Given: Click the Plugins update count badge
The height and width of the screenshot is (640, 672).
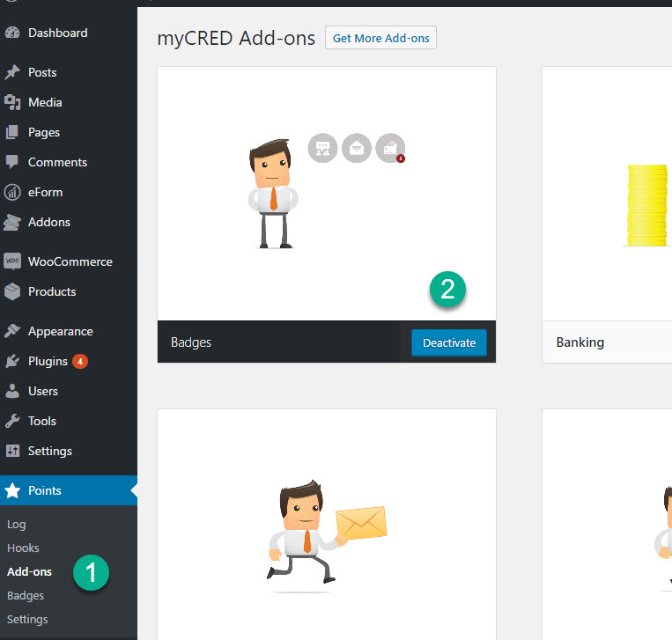Looking at the screenshot, I should pos(80,362).
